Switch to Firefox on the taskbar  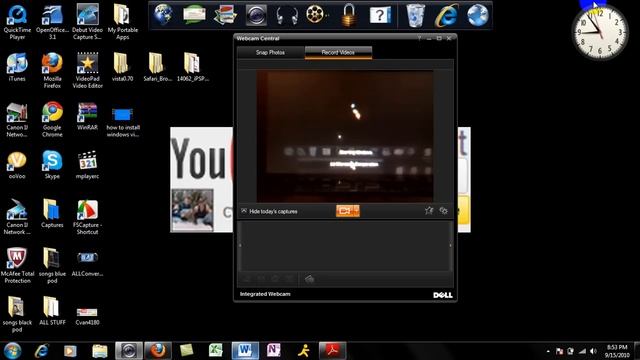click(158, 351)
